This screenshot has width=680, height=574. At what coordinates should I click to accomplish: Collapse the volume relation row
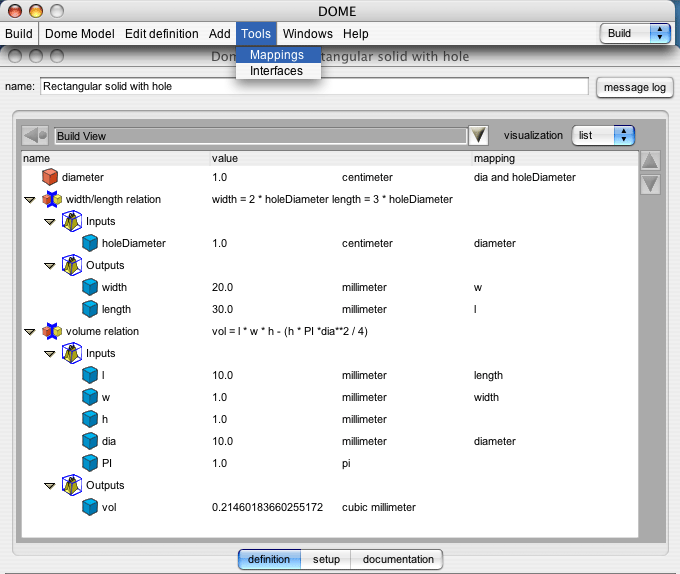pos(29,332)
